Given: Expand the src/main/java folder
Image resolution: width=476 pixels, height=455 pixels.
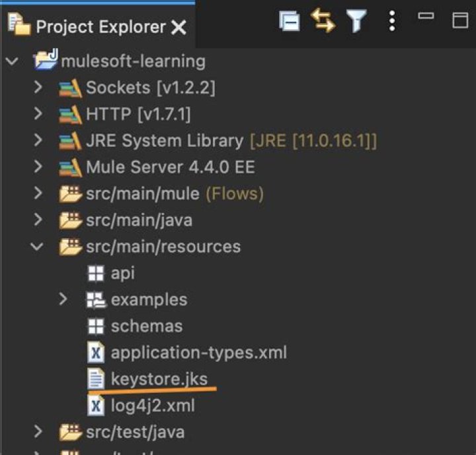Looking at the screenshot, I should point(38,220).
